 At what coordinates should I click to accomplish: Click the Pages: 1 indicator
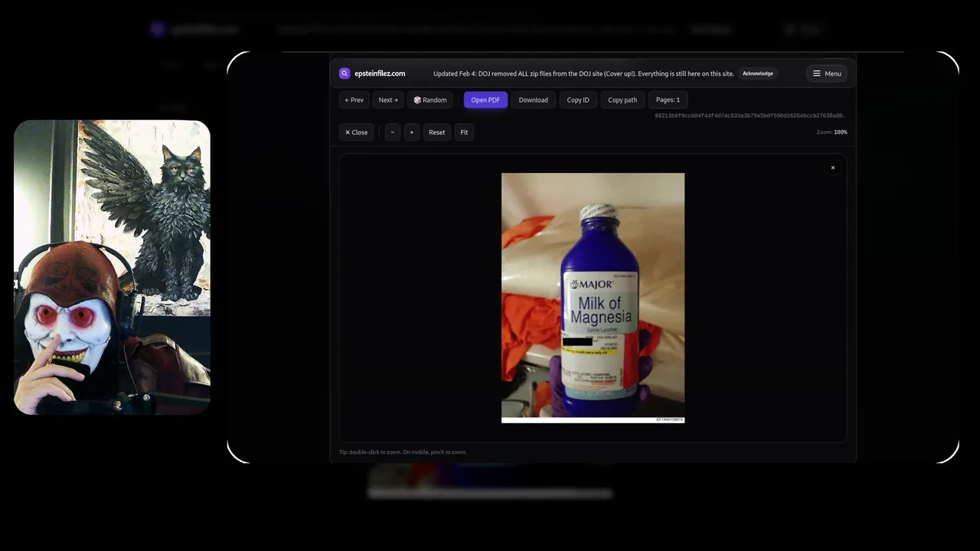point(668,99)
